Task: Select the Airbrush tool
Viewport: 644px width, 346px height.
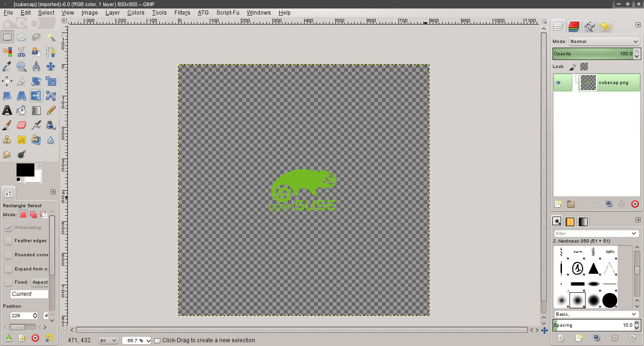Action: pyautogui.click(x=36, y=125)
